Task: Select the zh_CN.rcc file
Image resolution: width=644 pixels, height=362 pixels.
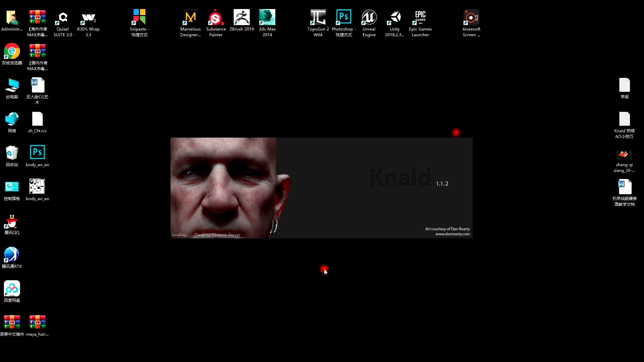Action: point(37,119)
